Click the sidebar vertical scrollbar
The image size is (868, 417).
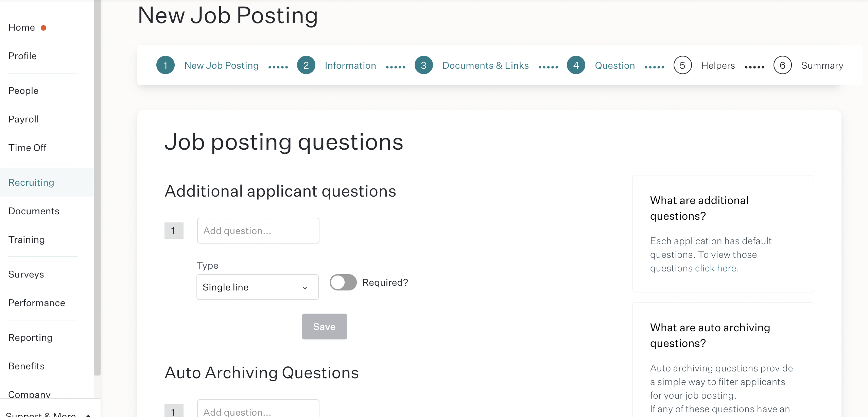click(x=97, y=187)
